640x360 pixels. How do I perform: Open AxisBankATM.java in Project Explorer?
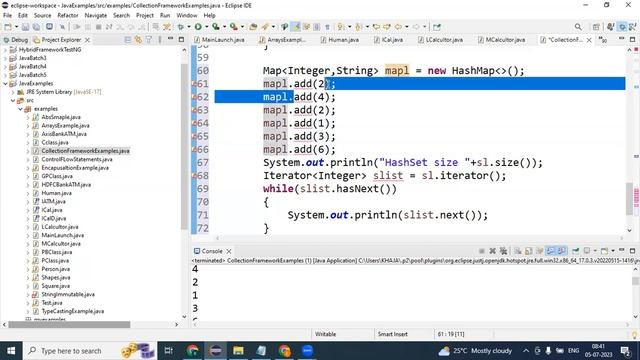[x=64, y=134]
